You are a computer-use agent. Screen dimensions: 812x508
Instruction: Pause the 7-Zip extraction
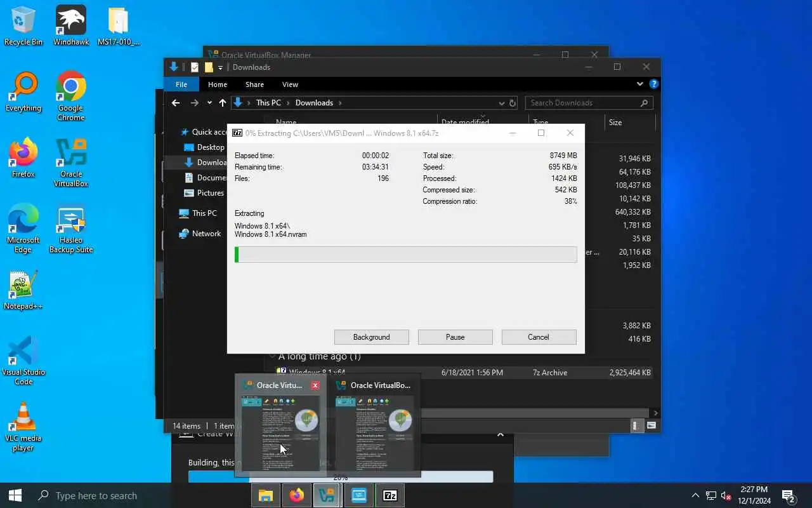coord(455,337)
